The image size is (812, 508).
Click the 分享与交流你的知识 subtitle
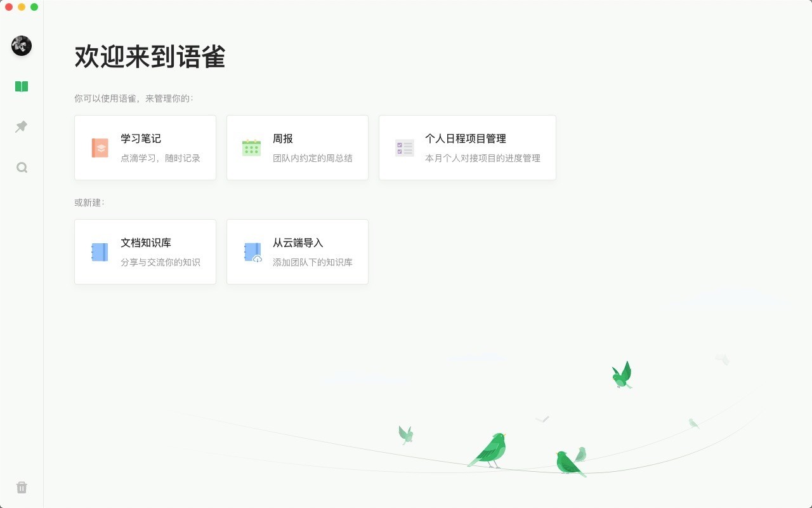click(x=160, y=262)
